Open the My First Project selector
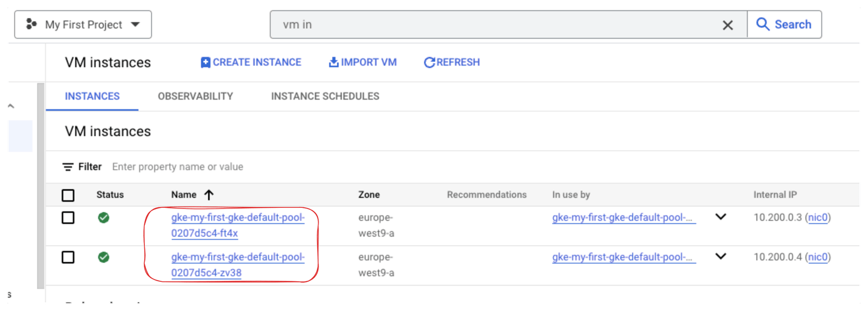Image resolution: width=868 pixels, height=311 pixels. click(83, 24)
